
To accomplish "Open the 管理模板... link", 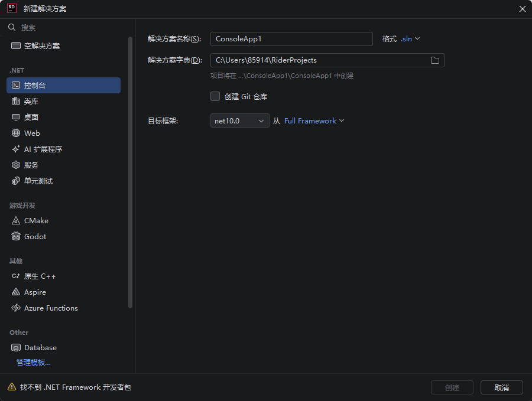I will (34, 363).
